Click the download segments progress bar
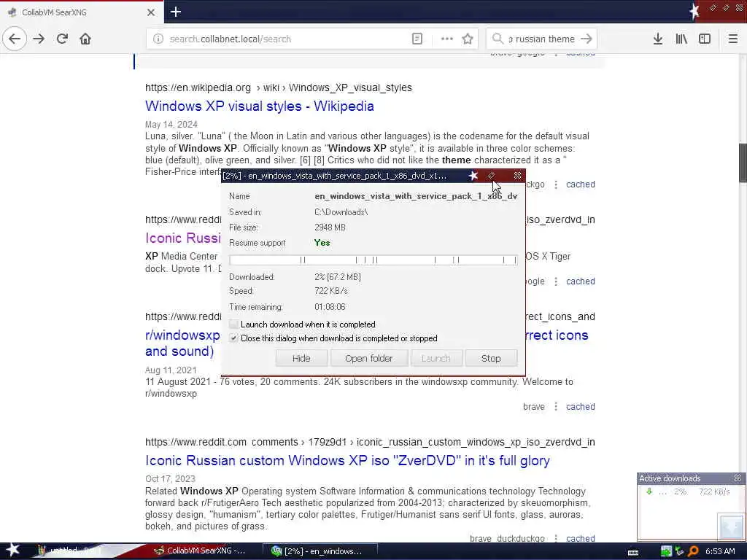Image resolution: width=747 pixels, height=560 pixels. [x=373, y=260]
